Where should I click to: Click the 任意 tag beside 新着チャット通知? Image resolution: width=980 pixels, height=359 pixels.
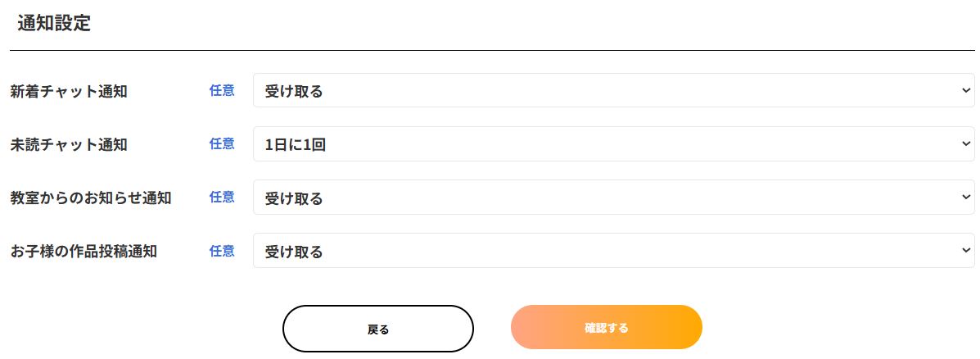pyautogui.click(x=222, y=91)
